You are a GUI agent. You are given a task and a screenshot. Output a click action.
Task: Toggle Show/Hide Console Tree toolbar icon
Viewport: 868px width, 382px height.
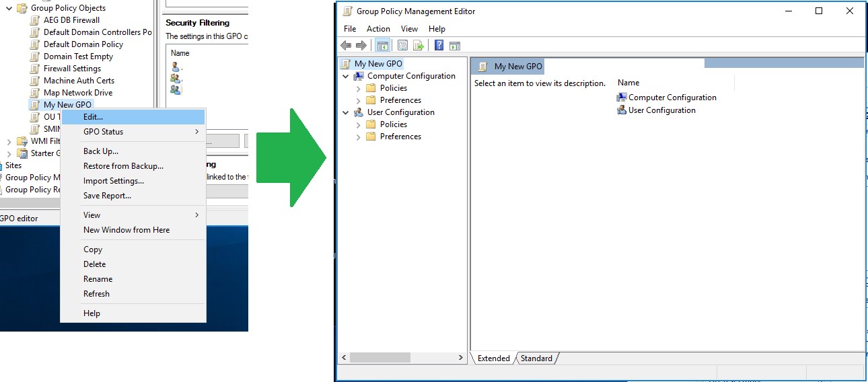382,45
